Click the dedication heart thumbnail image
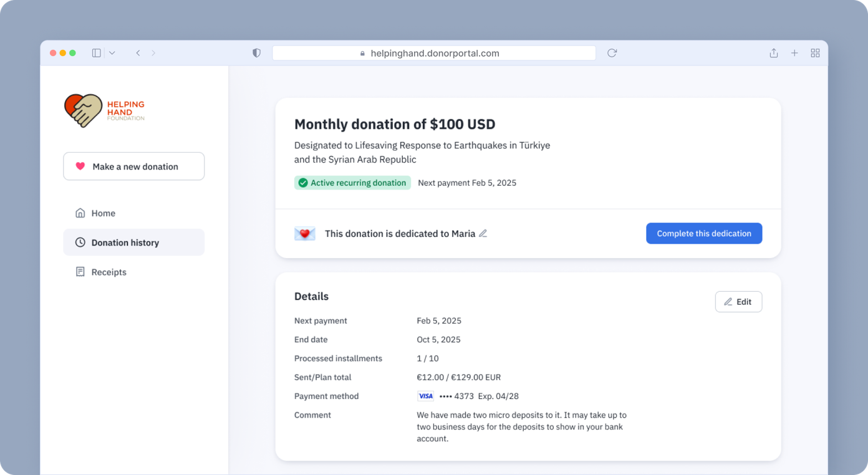This screenshot has width=868, height=475. (305, 233)
